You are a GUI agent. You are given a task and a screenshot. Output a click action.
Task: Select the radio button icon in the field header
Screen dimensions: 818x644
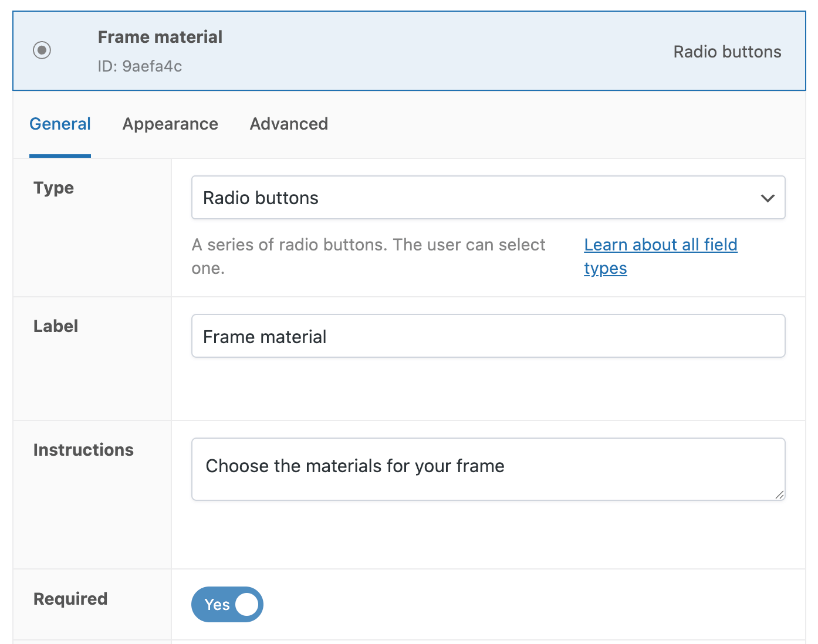coord(42,50)
